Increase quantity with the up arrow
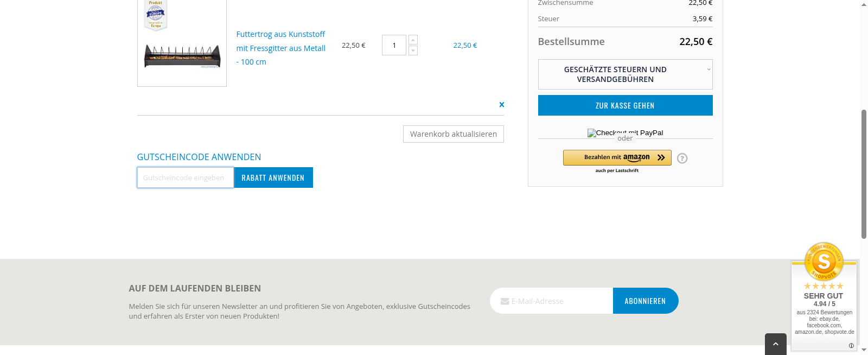This screenshot has height=355, width=868. click(413, 40)
